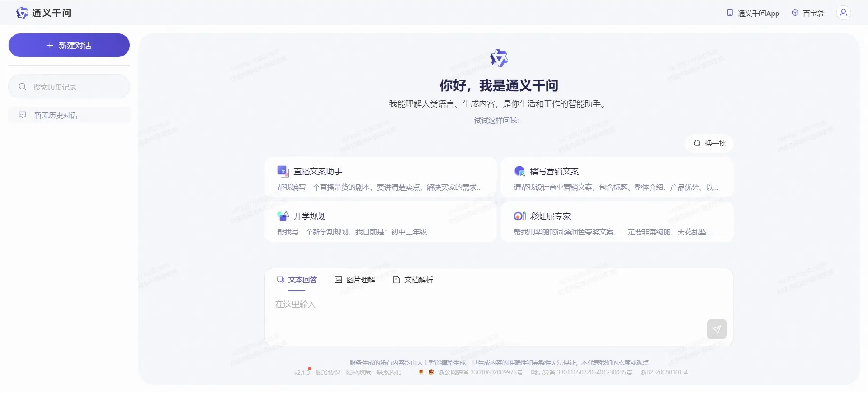Select the 暂无历史对话 entry
The image size is (868, 393).
click(x=69, y=115)
